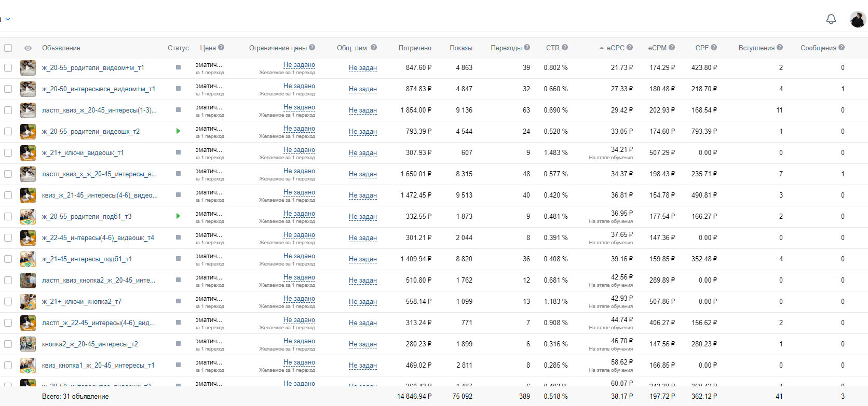This screenshot has height=406, width=868.
Task: Open thumbnail of кнопка2_ж_20-45_интересы_т2 ad
Action: pos(28,344)
